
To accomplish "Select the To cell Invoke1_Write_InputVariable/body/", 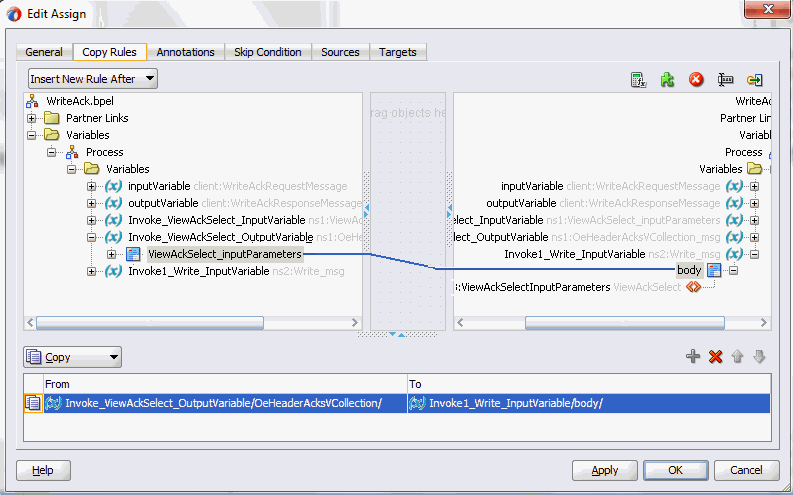I will tap(589, 403).
